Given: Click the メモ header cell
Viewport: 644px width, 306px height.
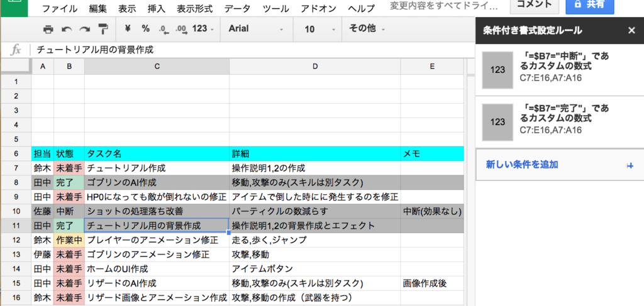Looking at the screenshot, I should click(432, 154).
